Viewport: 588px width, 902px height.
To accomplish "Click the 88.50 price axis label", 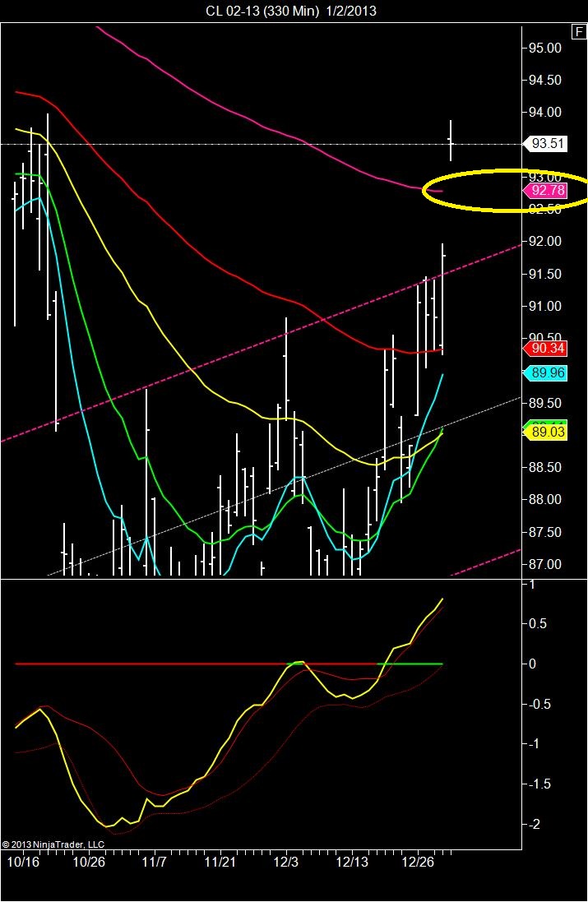I will pos(545,467).
